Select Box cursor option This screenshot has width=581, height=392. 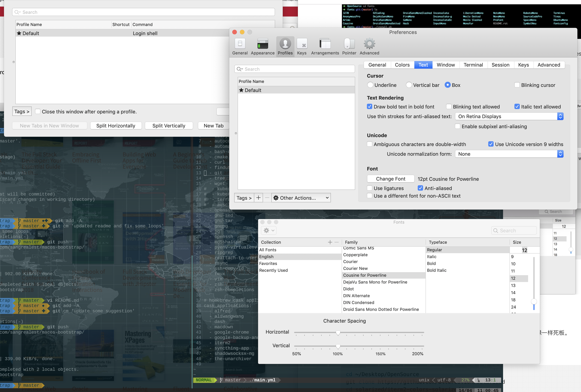(448, 85)
